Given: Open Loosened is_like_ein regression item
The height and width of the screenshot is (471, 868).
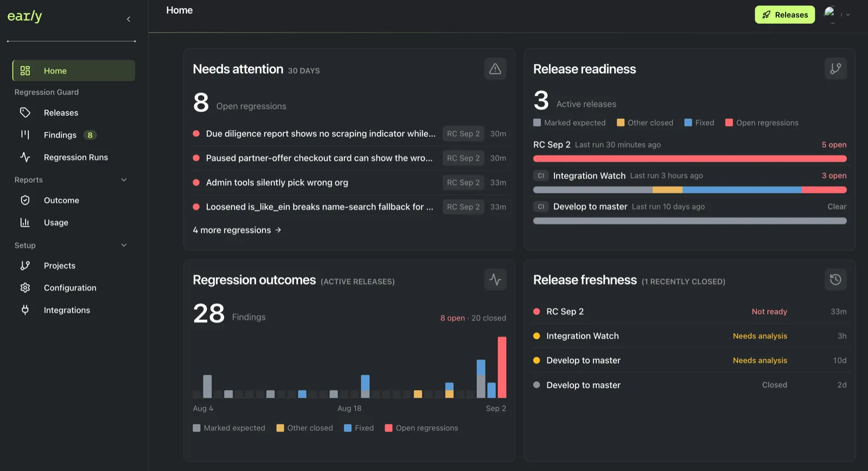Looking at the screenshot, I should click(349, 207).
